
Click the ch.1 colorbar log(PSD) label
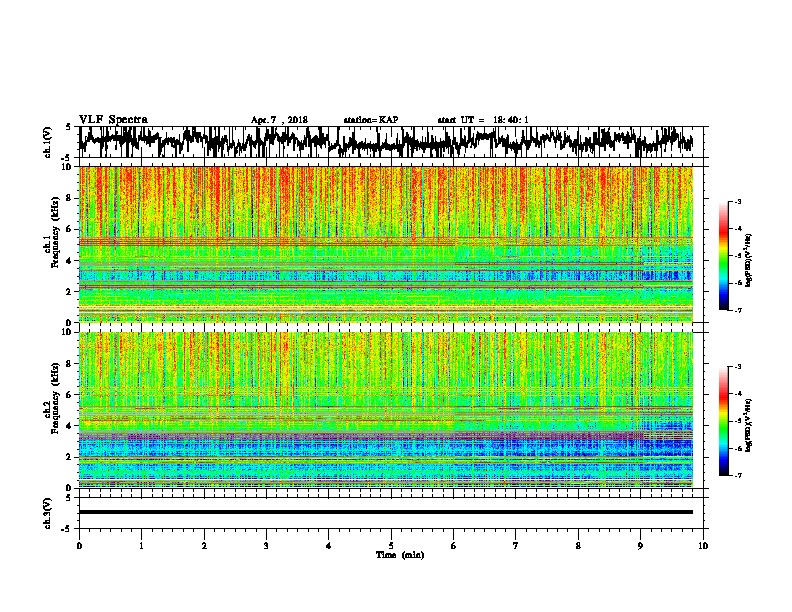point(749,261)
